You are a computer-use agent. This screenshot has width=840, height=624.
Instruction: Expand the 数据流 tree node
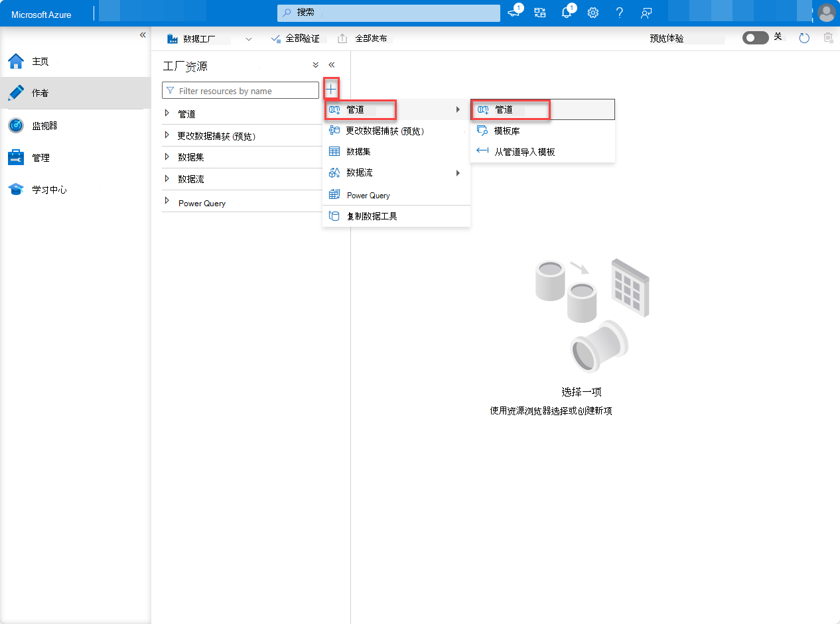point(167,179)
